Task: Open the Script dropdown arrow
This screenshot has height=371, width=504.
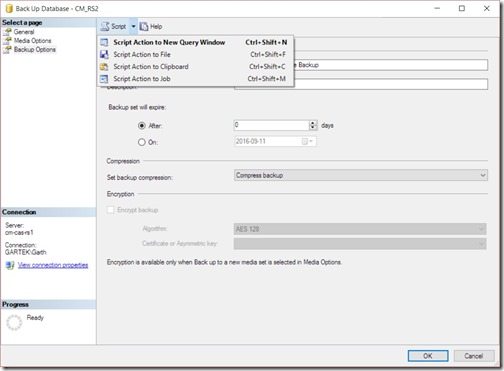Action: [133, 26]
